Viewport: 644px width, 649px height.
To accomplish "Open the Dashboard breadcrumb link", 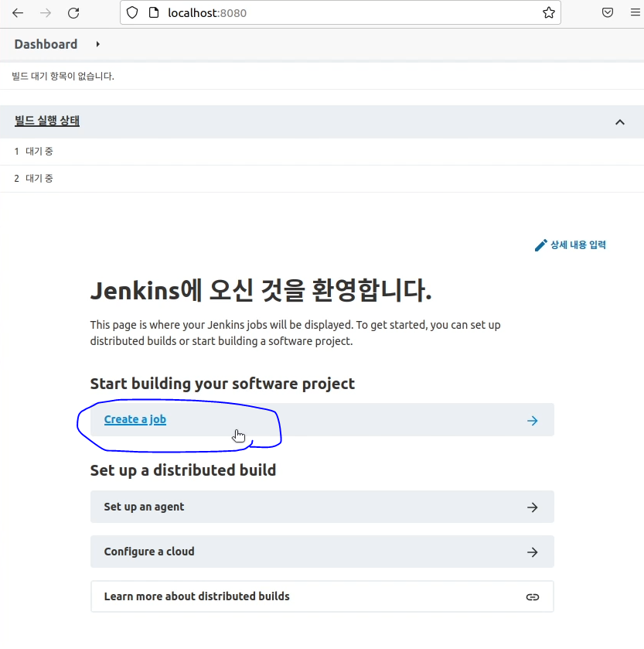I will tap(46, 44).
